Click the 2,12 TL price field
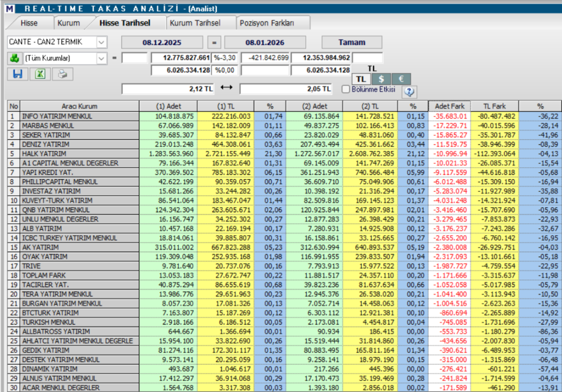Viewport: 562px width, 392px height. click(x=168, y=89)
